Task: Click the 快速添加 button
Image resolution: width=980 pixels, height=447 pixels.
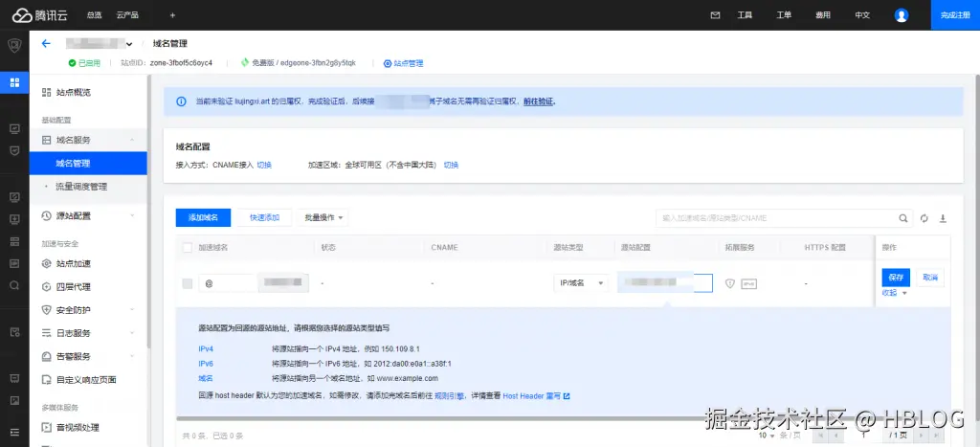Action: [264, 217]
